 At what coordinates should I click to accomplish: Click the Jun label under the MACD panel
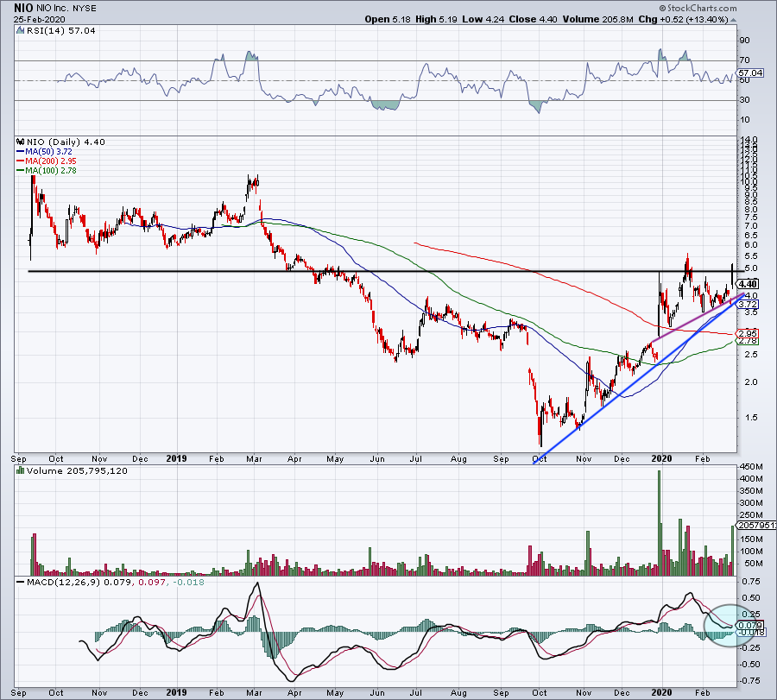[x=377, y=692]
